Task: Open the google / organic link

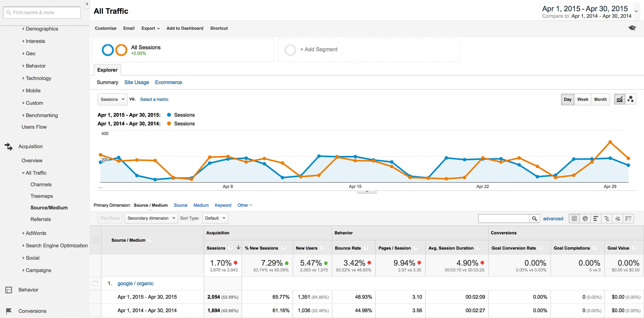Action: (135, 283)
